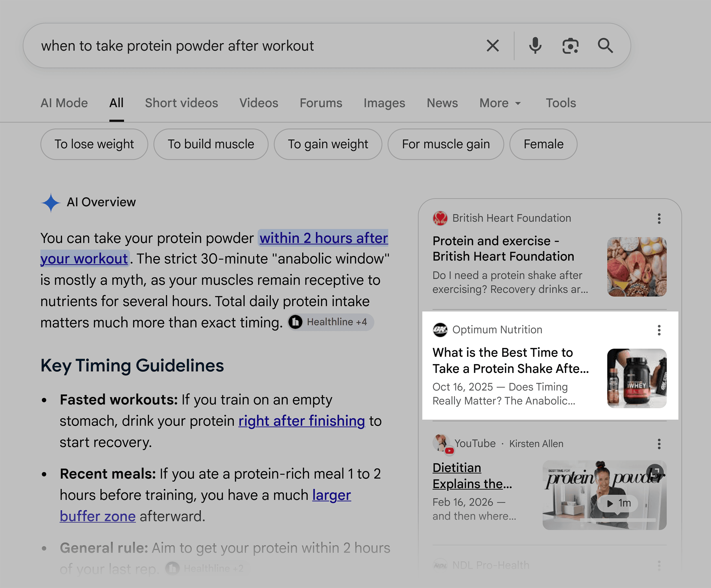
Task: Click the Optimum Nutrition whey tub thumbnail
Action: point(637,378)
